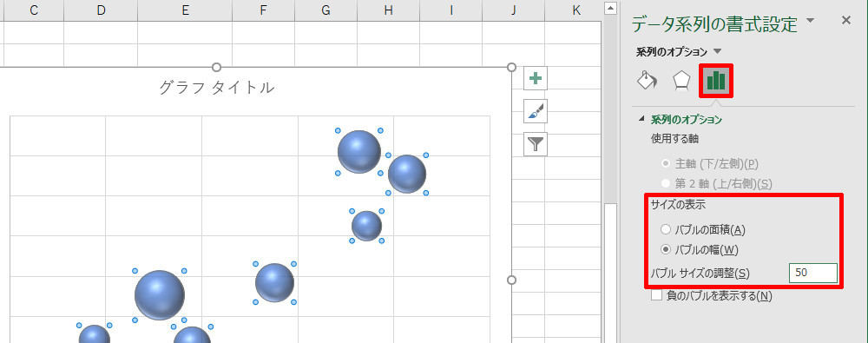Enable 負のバブルを表示する checkbox
Screen dimensions: 868x343
(x=656, y=296)
